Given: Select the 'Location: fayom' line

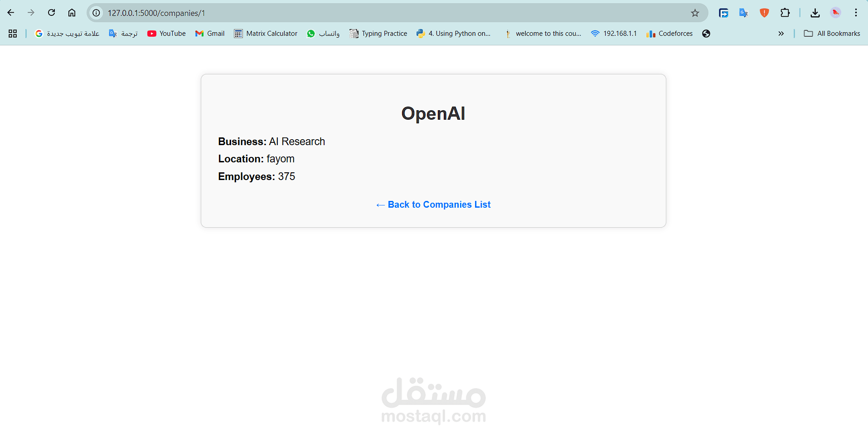Looking at the screenshot, I should click(x=257, y=159).
